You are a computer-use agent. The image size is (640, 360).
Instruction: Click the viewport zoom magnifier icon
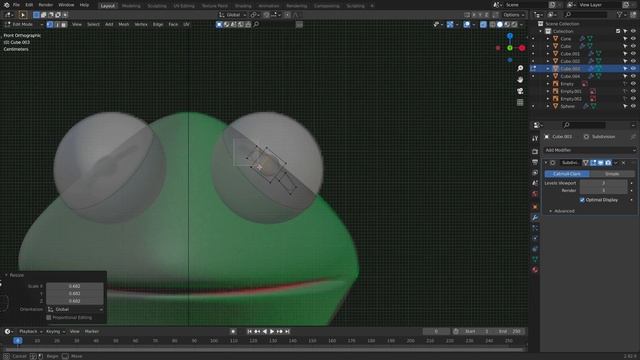pyautogui.click(x=520, y=68)
